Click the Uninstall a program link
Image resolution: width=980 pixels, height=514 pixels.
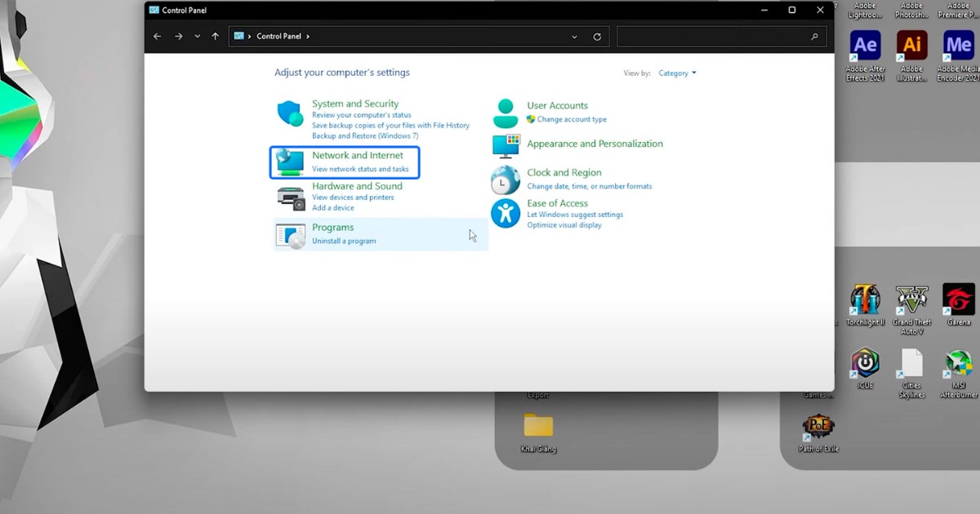tap(344, 241)
